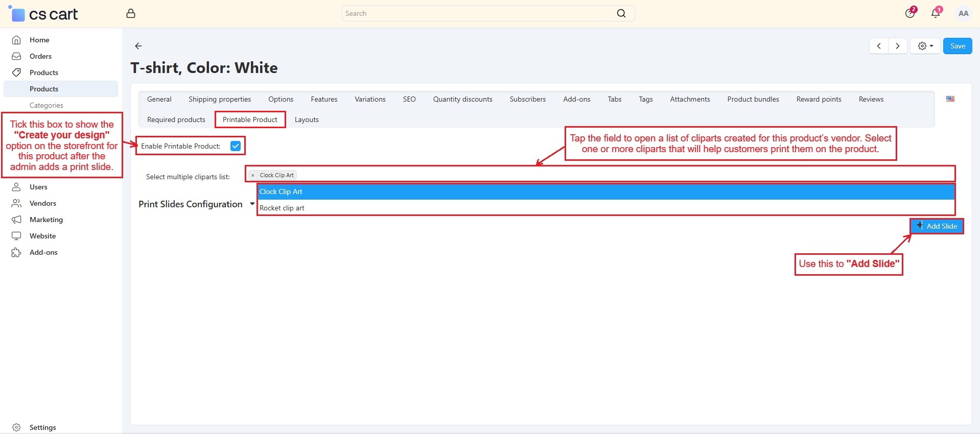Screen dimensions: 980x434
Task: Click the lock icon in header
Action: tap(131, 14)
